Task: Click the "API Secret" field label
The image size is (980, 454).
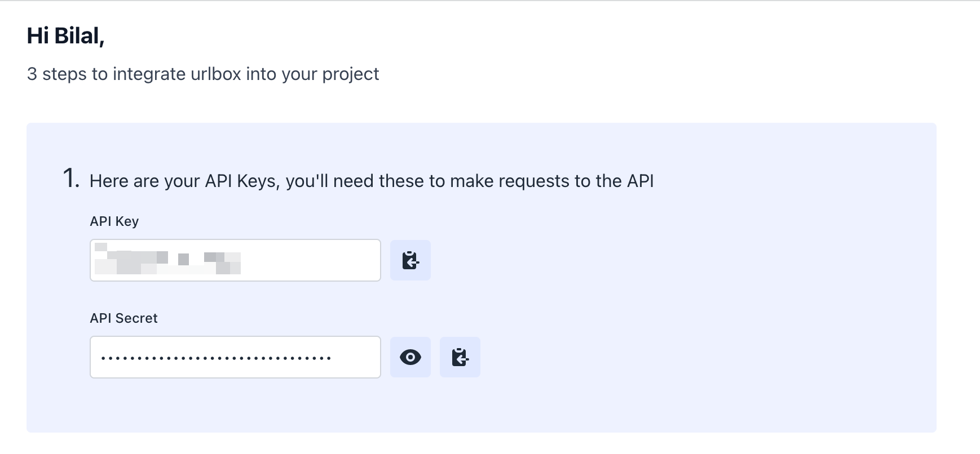Action: [123, 318]
